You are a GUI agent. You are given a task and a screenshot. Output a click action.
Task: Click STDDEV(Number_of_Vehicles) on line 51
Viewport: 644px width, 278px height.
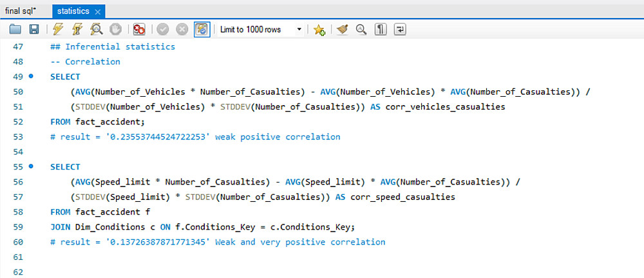[140, 107]
